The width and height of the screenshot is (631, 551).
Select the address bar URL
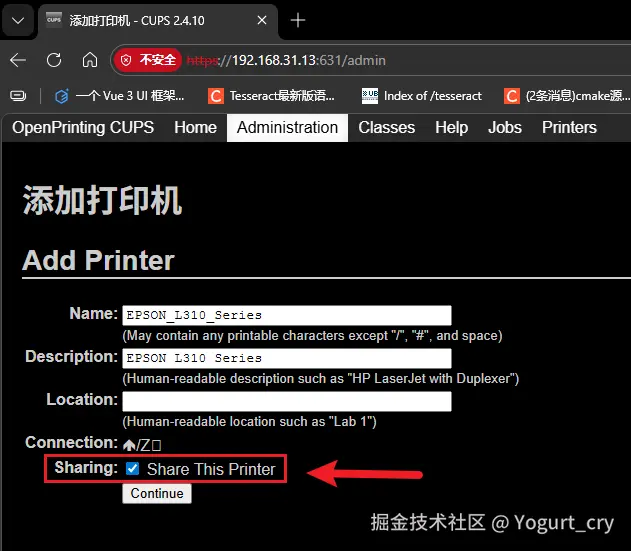coord(287,60)
